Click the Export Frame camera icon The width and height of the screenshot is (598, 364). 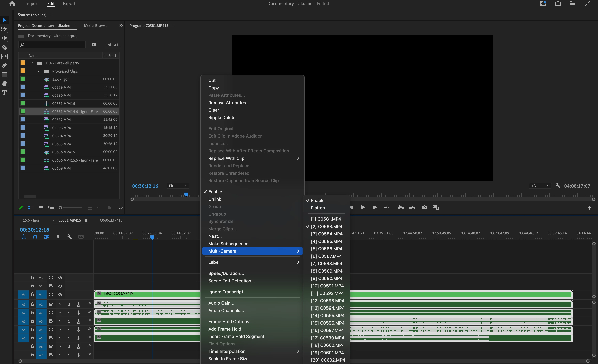pos(424,207)
